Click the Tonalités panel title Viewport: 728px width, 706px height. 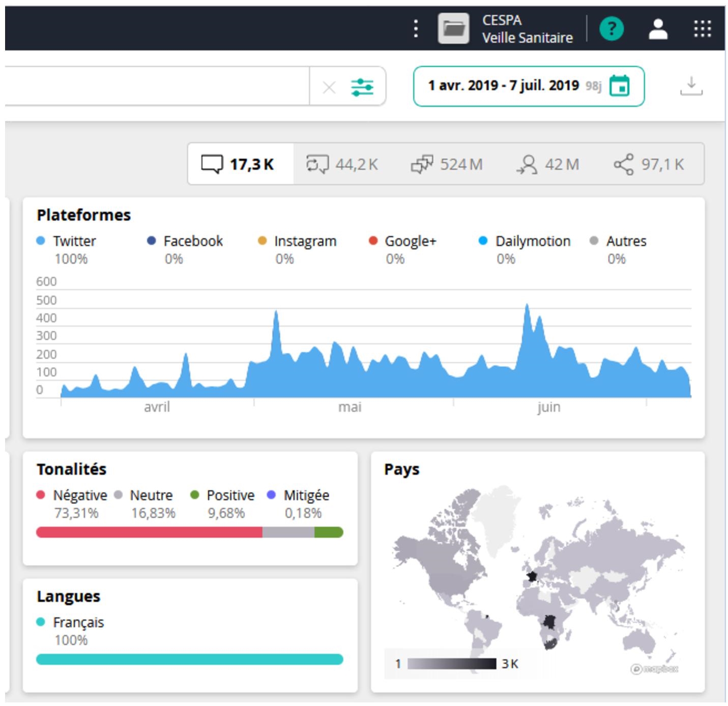[x=71, y=469]
